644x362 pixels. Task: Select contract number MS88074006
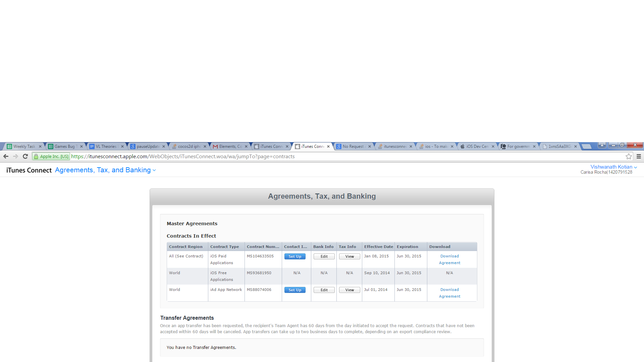(259, 290)
